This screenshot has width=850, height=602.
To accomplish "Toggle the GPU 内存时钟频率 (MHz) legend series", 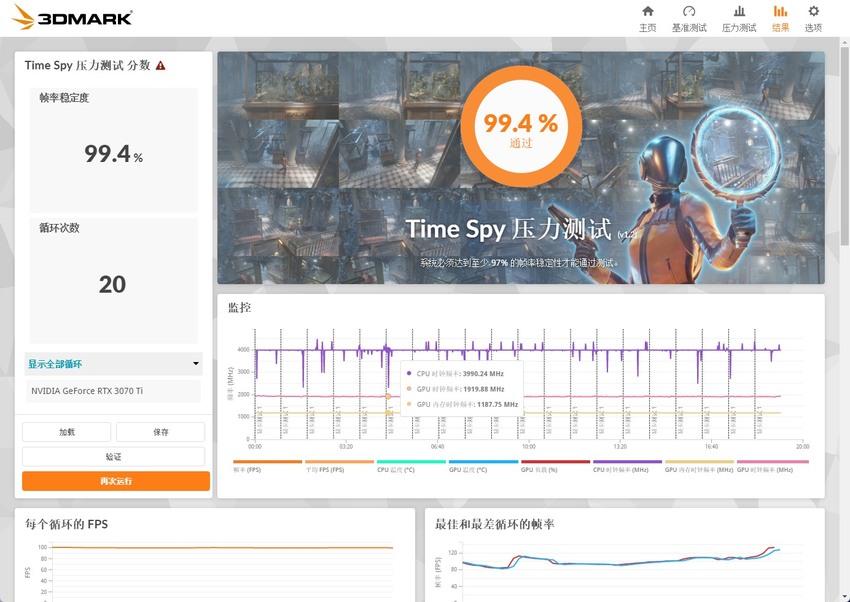I will 699,467.
